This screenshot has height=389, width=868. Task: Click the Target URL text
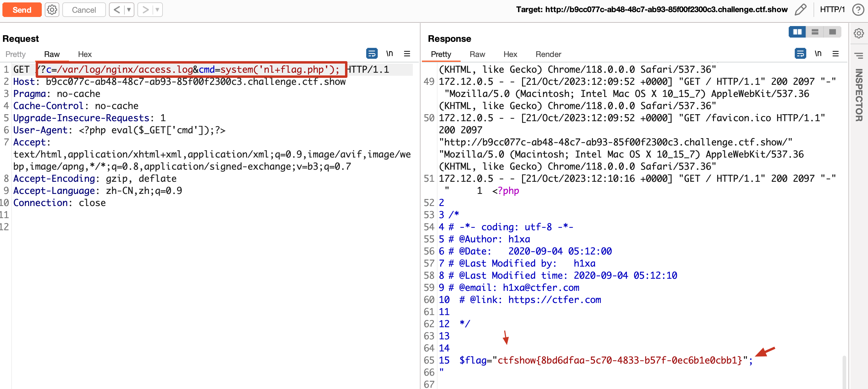(652, 9)
